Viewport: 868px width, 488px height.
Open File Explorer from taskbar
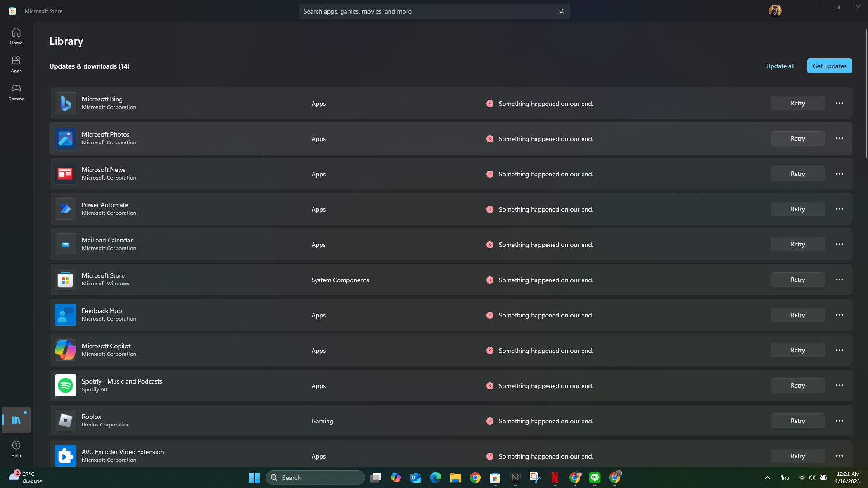point(455,478)
